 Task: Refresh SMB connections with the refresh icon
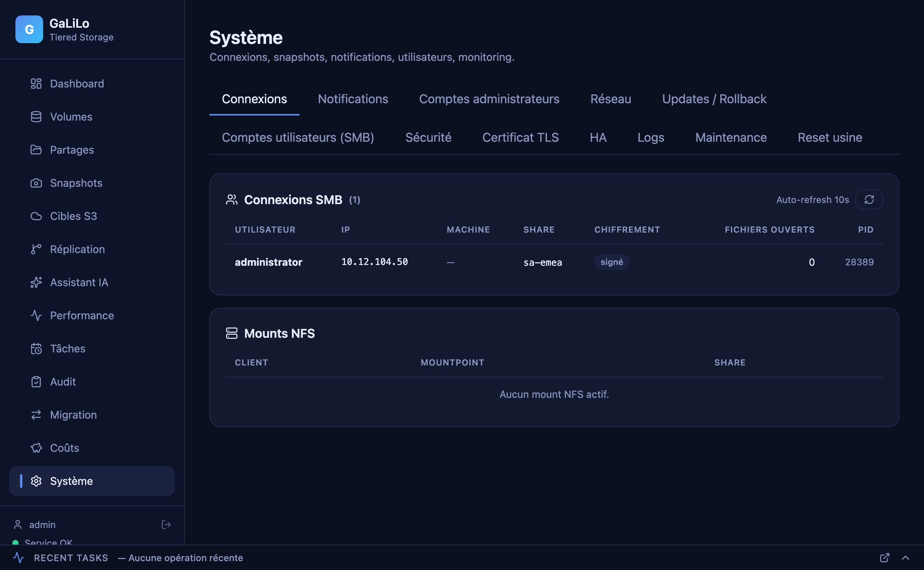(x=869, y=199)
